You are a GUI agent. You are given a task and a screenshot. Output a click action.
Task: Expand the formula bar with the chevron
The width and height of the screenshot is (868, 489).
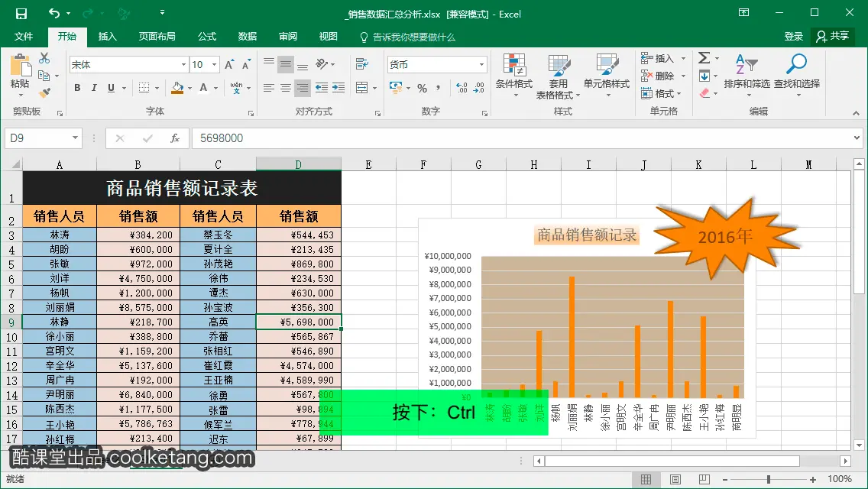click(857, 138)
